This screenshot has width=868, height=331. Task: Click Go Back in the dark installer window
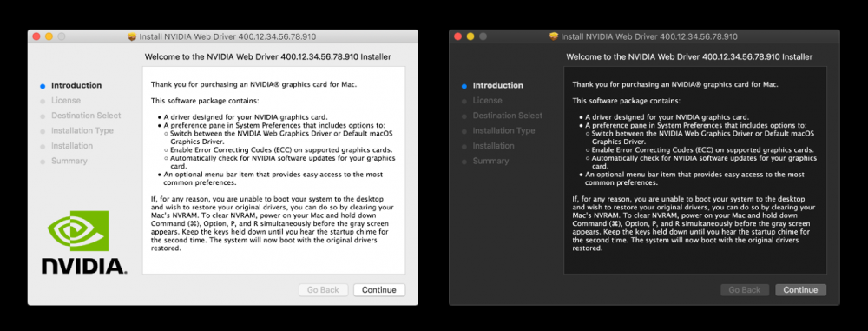(745, 290)
